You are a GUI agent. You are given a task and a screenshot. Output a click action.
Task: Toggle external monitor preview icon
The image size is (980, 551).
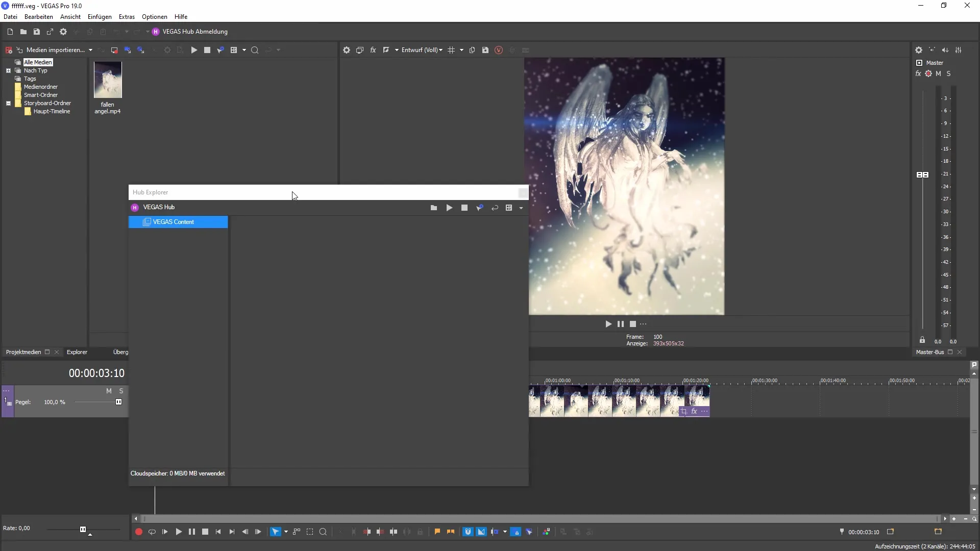click(360, 50)
